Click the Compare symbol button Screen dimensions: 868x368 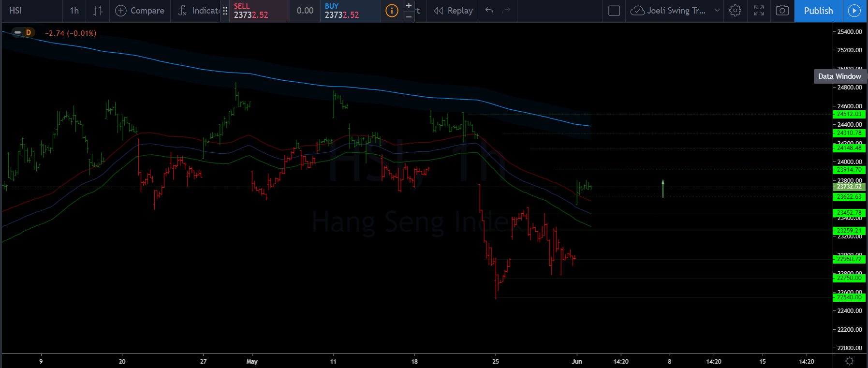click(x=140, y=11)
